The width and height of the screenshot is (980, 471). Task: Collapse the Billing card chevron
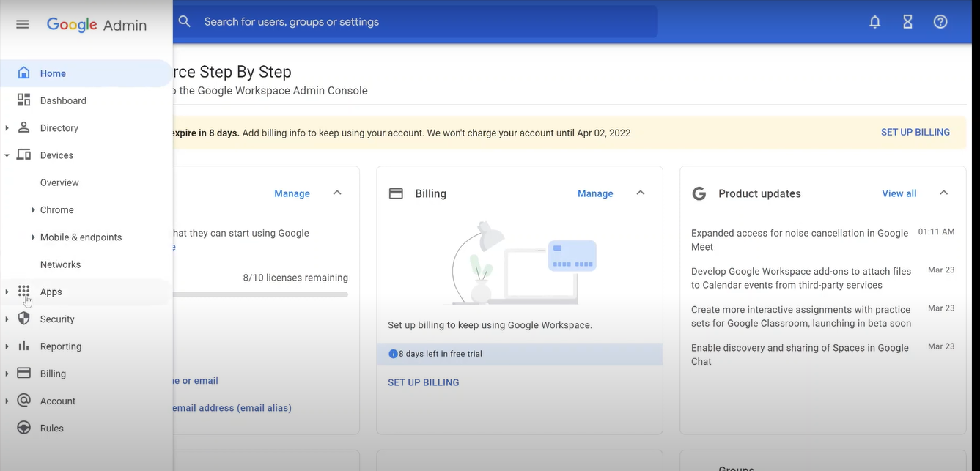(x=640, y=193)
